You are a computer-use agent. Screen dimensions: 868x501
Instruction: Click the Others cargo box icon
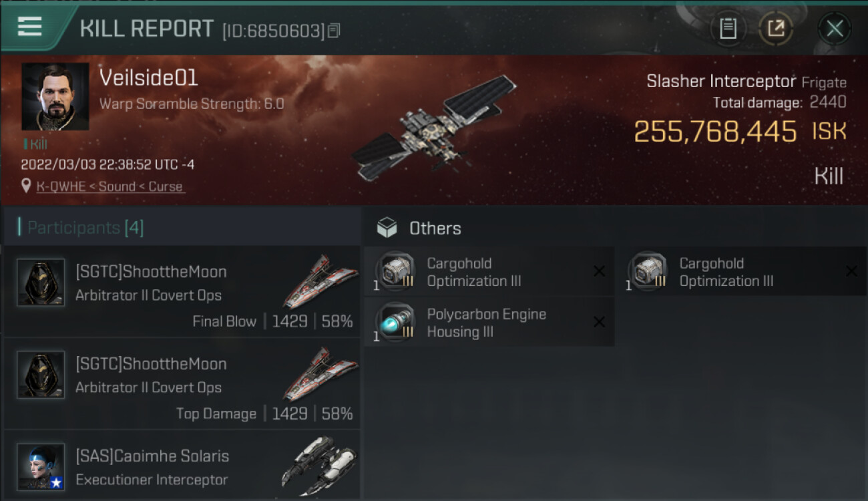pos(387,228)
